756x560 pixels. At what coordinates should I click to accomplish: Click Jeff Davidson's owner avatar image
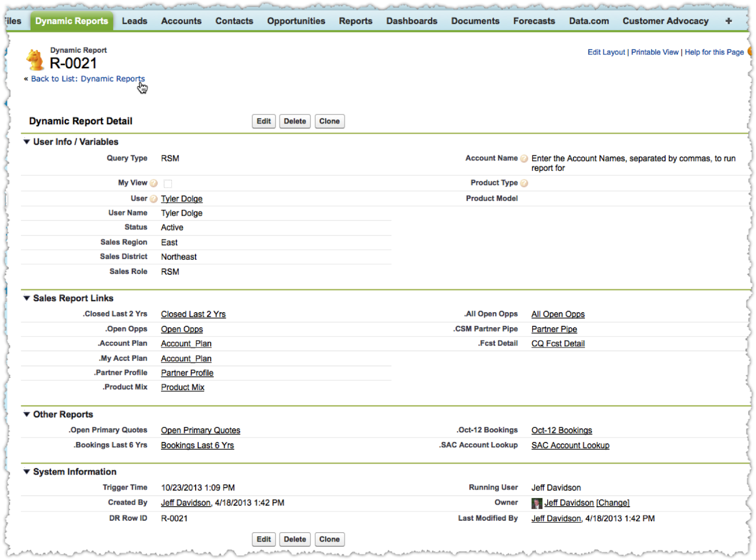coord(537,502)
